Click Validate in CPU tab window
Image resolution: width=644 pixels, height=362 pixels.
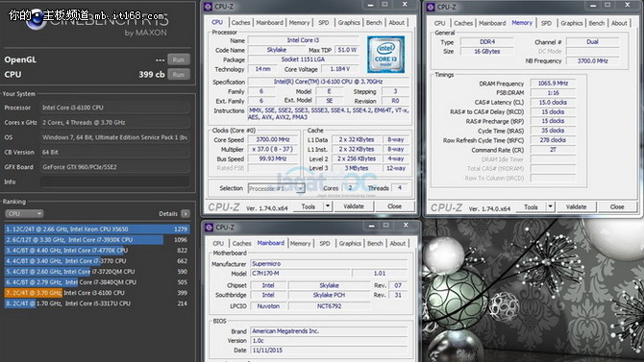click(x=353, y=206)
